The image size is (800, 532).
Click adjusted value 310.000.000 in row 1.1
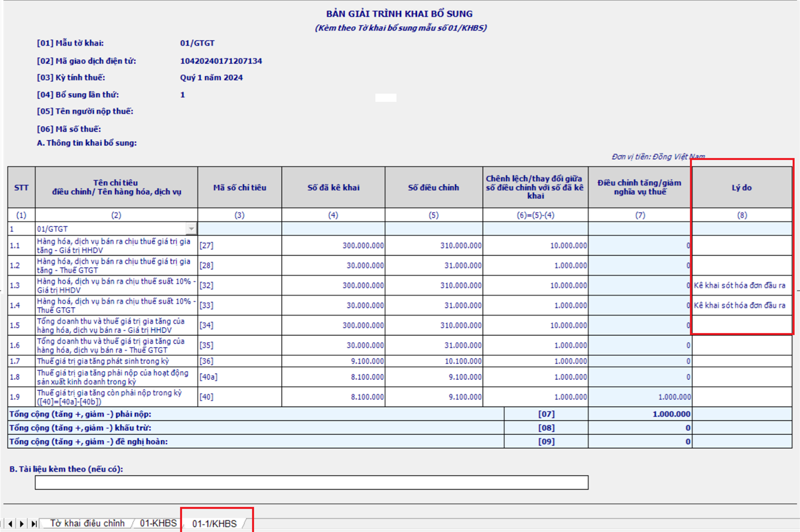[x=461, y=246]
